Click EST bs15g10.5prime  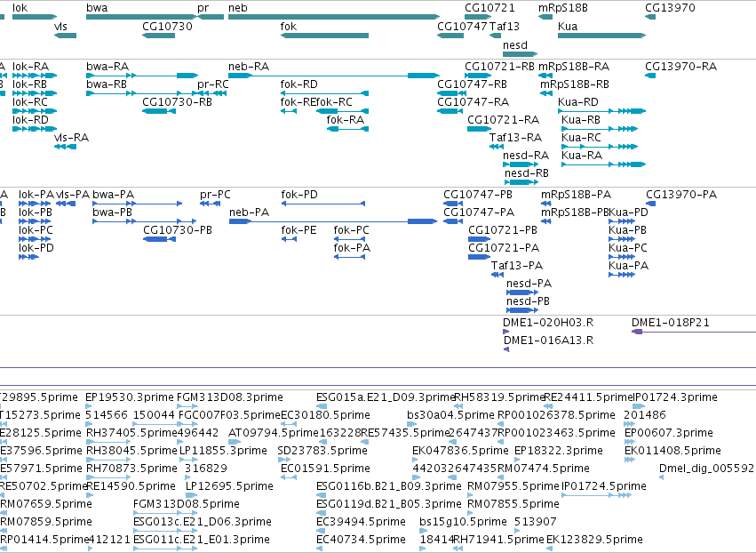pyautogui.click(x=464, y=522)
